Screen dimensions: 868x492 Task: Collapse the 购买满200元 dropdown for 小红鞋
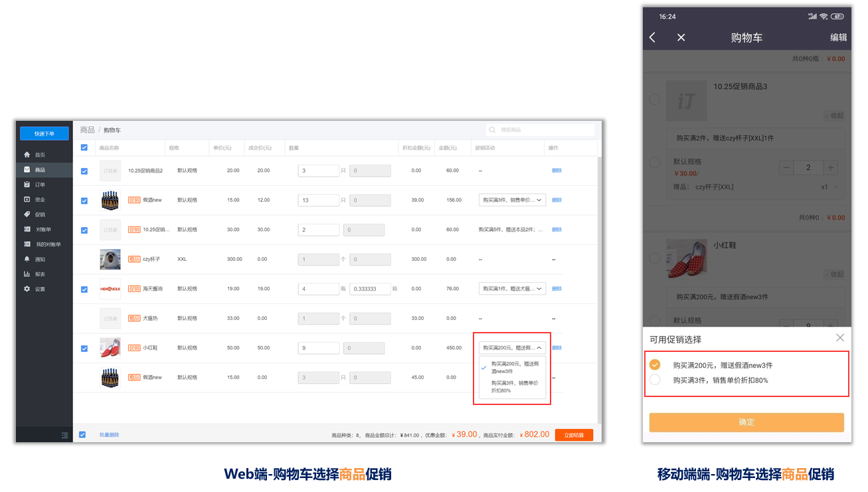click(x=512, y=347)
